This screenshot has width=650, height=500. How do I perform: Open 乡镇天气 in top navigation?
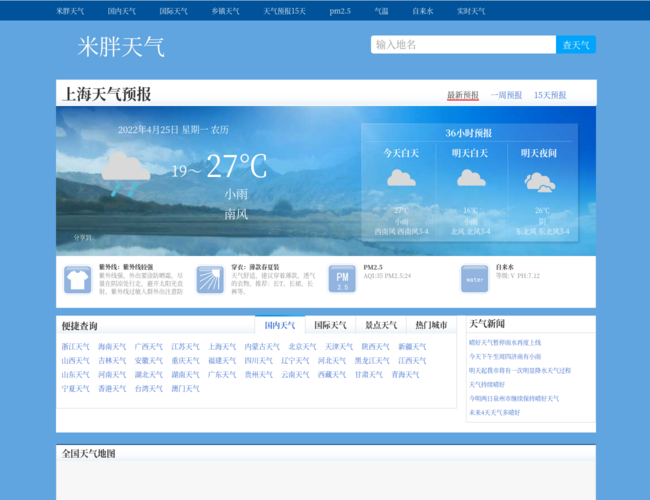[226, 11]
